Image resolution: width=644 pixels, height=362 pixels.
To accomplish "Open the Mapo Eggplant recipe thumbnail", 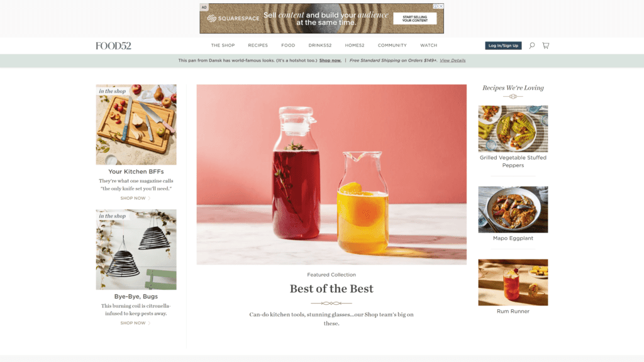I will (x=513, y=209).
